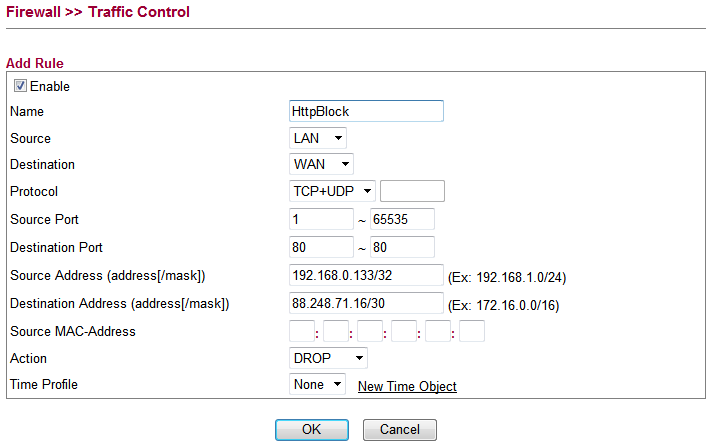Click the empty protocol number field
The height and width of the screenshot is (446, 713).
412,191
